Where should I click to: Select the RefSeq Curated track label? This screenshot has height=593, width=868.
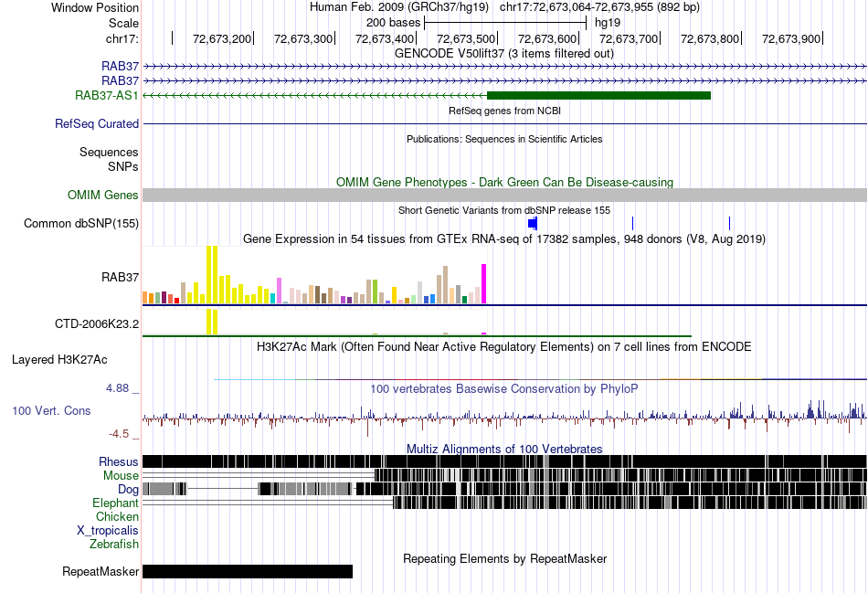click(97, 123)
